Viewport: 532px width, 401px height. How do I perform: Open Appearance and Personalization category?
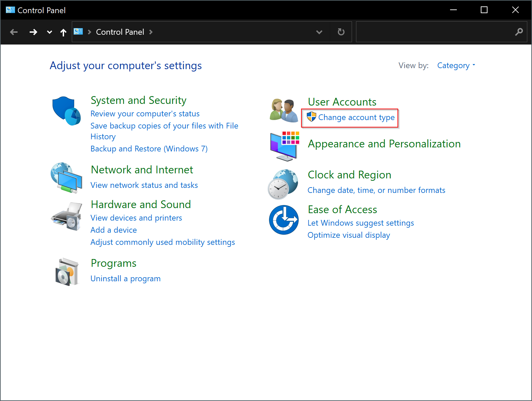pos(384,144)
